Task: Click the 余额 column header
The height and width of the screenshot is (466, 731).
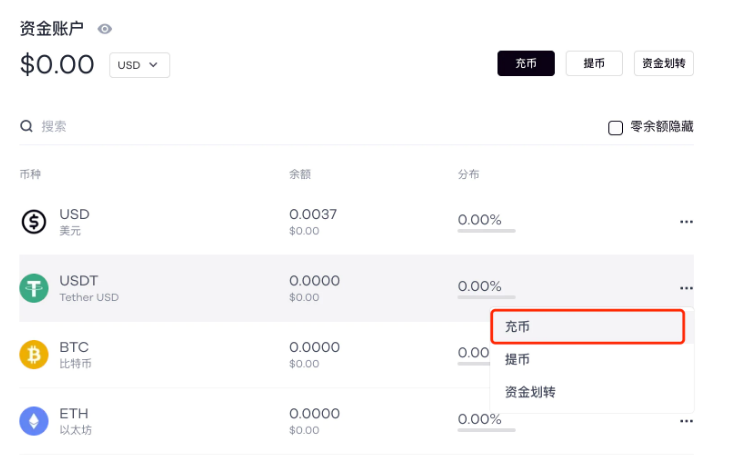Action: (x=300, y=174)
